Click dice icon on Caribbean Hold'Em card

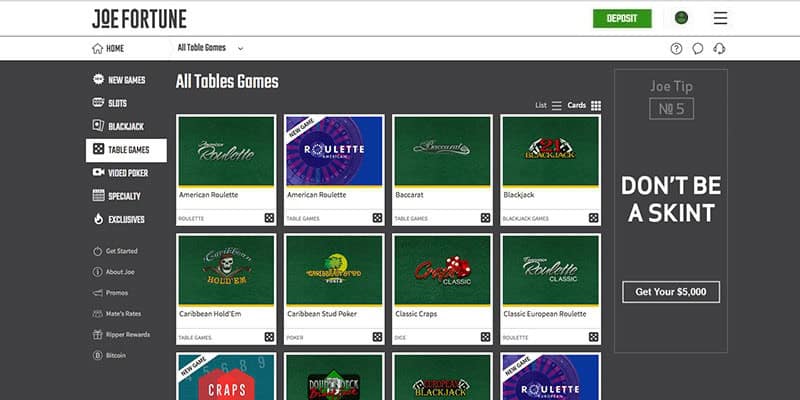[269, 337]
